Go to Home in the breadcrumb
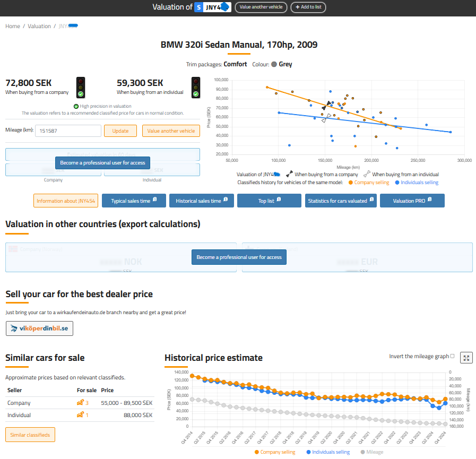Screen dimensions: 476x459 13,26
